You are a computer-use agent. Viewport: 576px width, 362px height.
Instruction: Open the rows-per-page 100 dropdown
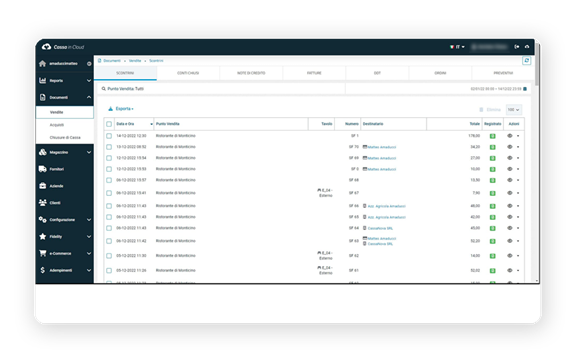[514, 110]
